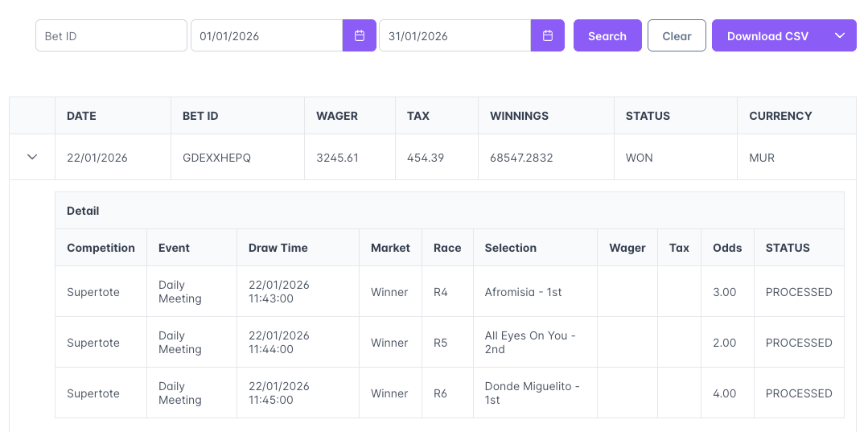Focus the Bet ID input field
868x432 pixels.
(x=111, y=35)
